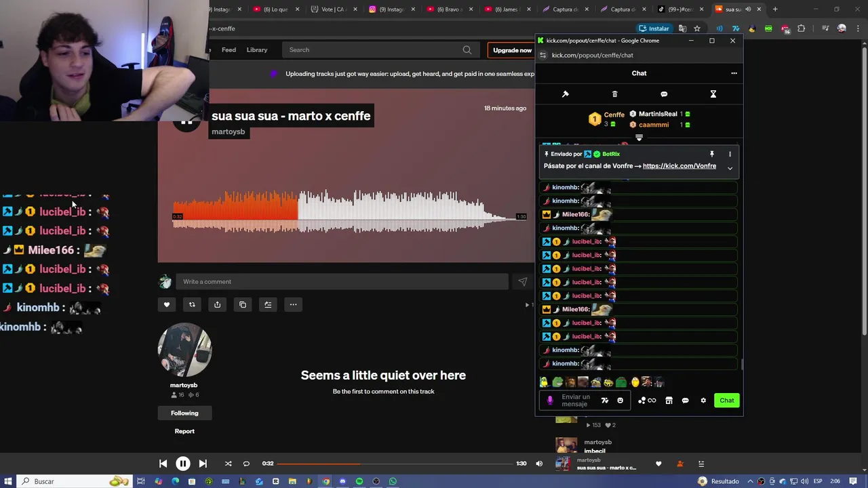Image resolution: width=868 pixels, height=488 pixels.
Task: Toggle Following for martoysb
Action: pyautogui.click(x=184, y=413)
